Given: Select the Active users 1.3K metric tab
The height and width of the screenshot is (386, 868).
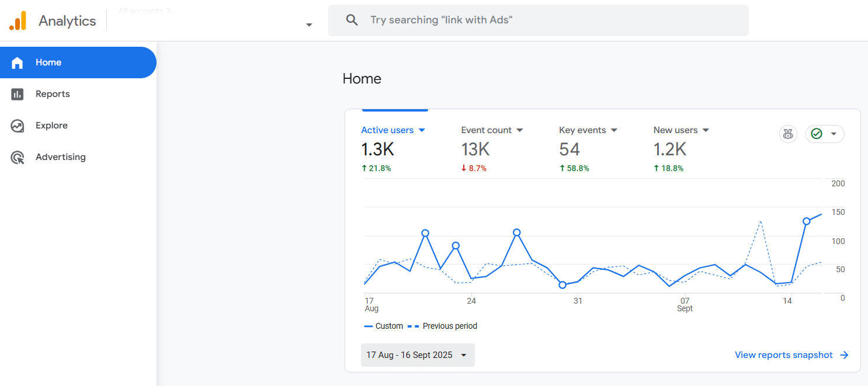Looking at the screenshot, I should click(x=393, y=149).
